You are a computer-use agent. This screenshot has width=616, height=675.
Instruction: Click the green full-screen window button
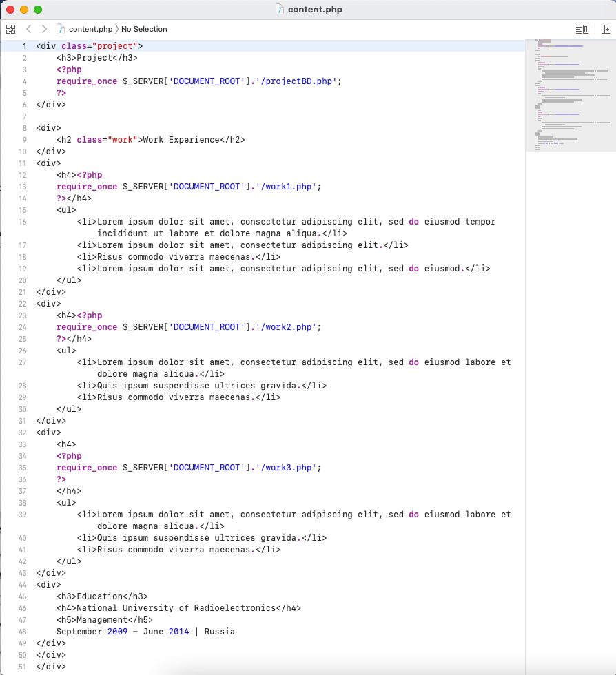[x=38, y=10]
